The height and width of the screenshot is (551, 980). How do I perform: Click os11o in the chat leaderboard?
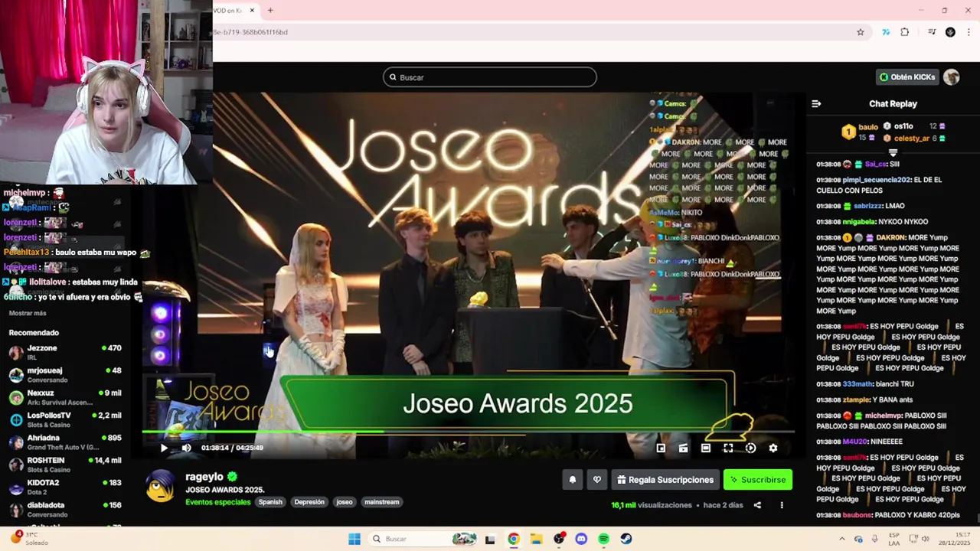[x=903, y=126]
